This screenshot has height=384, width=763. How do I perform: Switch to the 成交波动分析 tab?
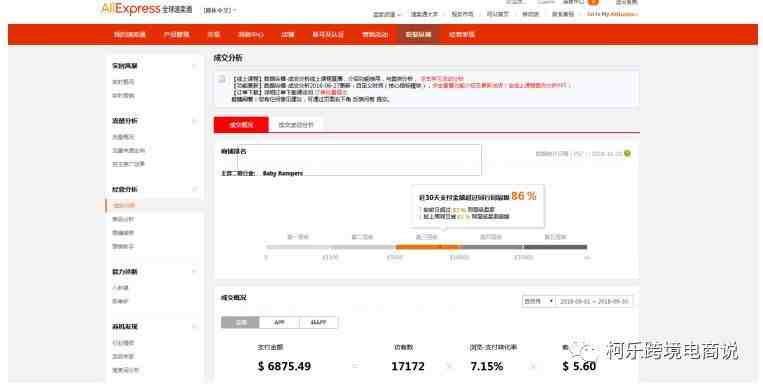[296, 125]
